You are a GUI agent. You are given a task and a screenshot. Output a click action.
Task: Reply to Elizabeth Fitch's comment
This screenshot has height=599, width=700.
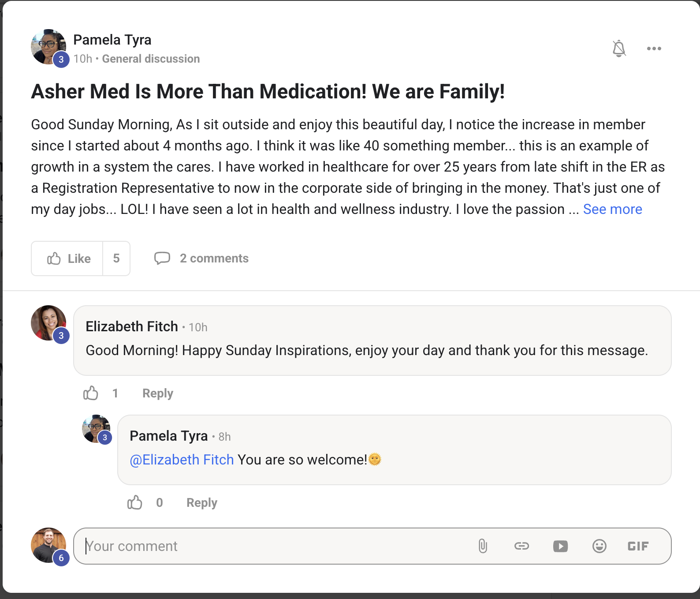[158, 393]
